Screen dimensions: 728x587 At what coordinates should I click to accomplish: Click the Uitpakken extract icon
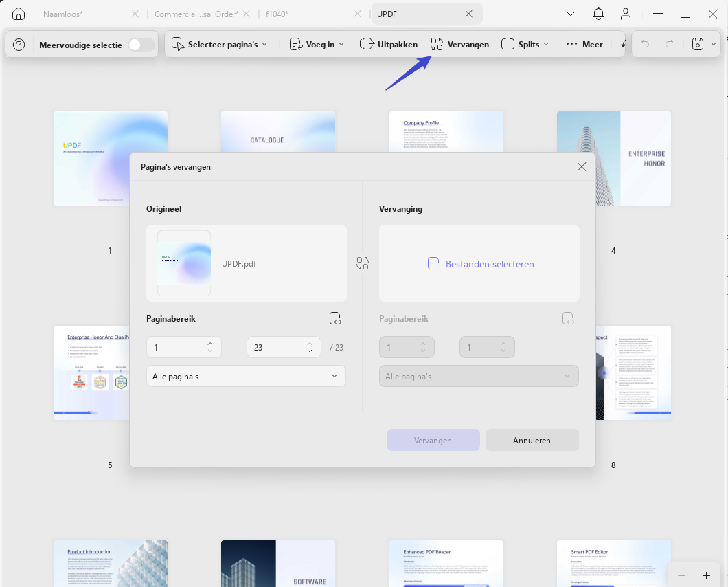coord(367,44)
